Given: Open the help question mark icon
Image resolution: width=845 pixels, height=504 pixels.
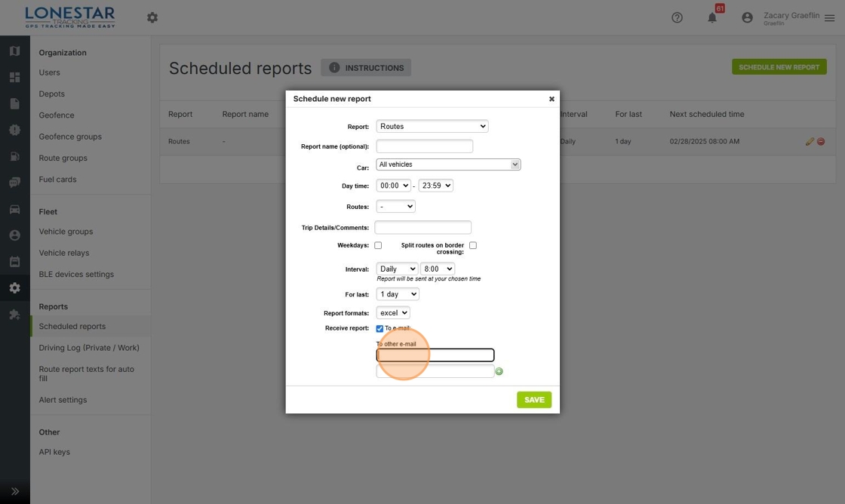Looking at the screenshot, I should (x=677, y=18).
